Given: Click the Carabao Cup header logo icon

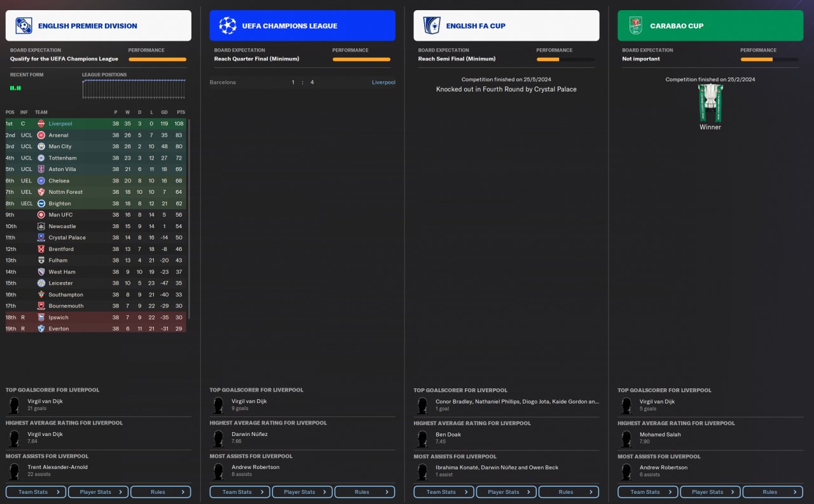Looking at the screenshot, I should (636, 25).
